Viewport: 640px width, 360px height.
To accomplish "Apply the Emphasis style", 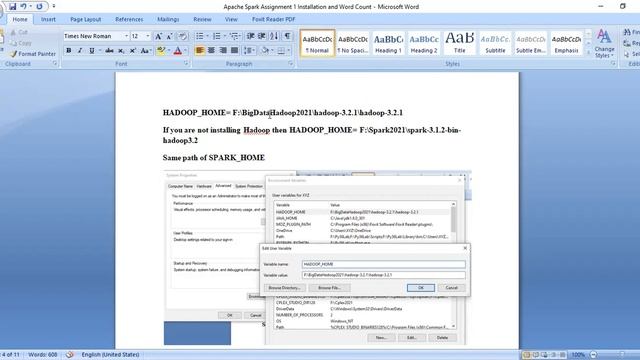I will pyautogui.click(x=566, y=43).
